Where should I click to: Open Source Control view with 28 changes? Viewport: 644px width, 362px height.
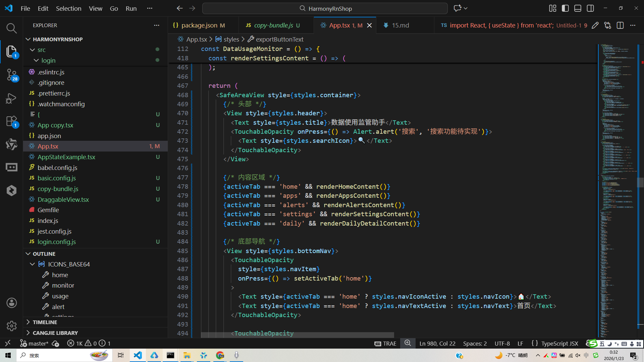(x=11, y=74)
